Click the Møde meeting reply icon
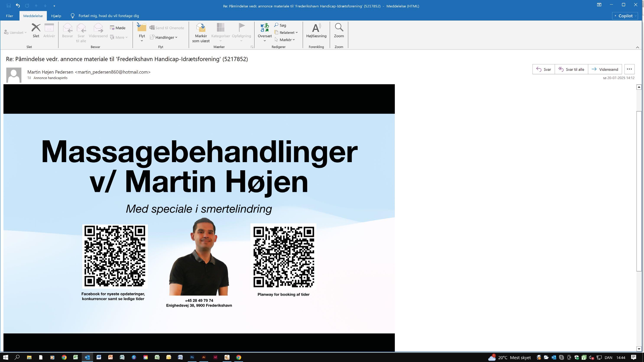 [x=117, y=28]
